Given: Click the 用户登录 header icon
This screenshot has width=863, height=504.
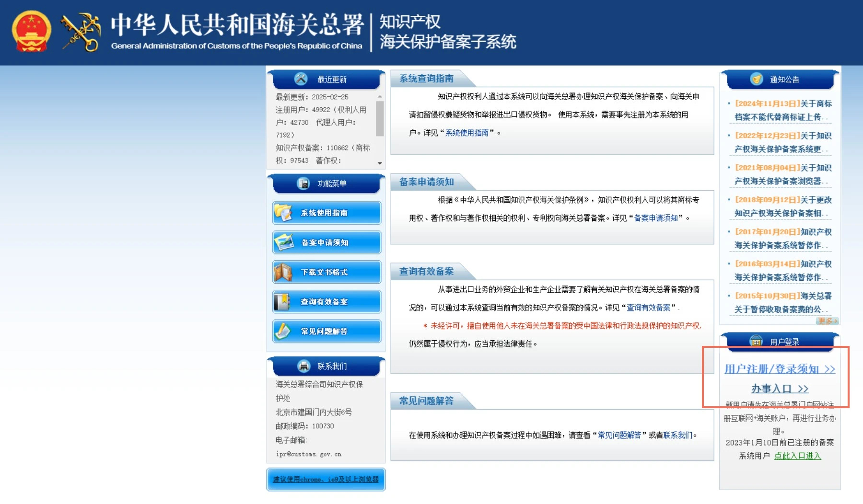Looking at the screenshot, I should [756, 341].
